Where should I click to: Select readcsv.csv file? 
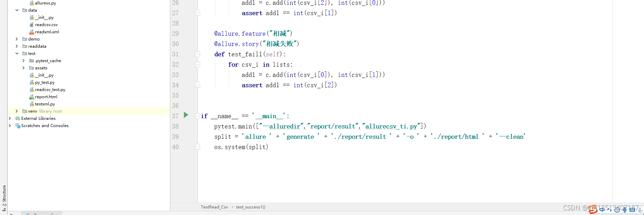click(44, 24)
